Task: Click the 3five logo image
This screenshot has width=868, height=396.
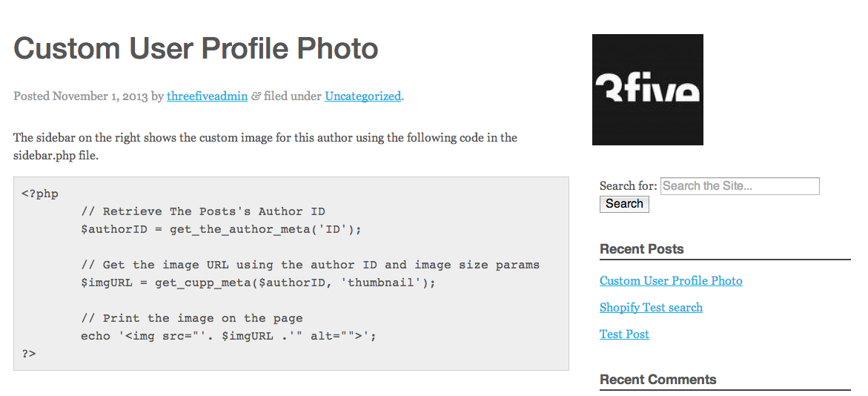Action: click(x=647, y=90)
